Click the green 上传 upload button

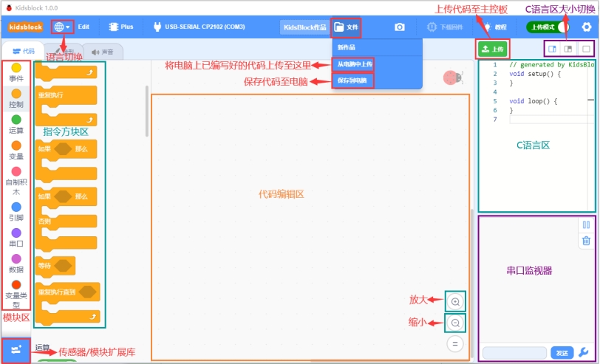click(492, 49)
